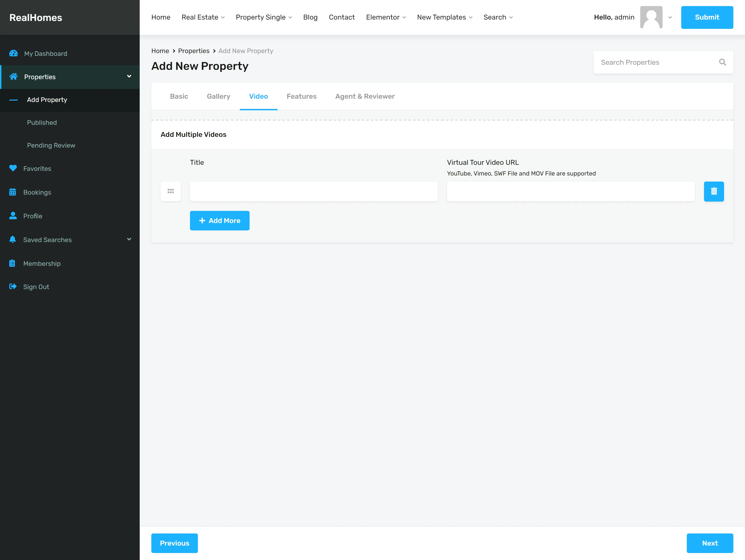
Task: Click the Properties breadcrumb link
Action: click(194, 51)
